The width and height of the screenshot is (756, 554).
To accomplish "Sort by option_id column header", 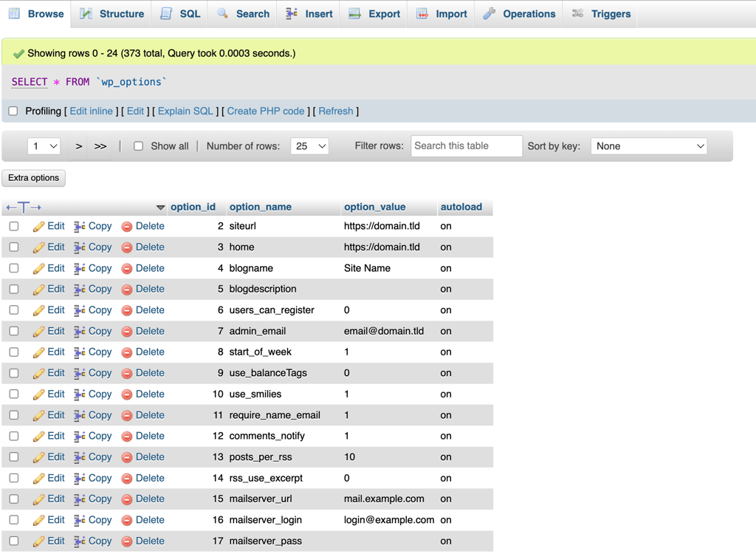I will click(x=193, y=207).
